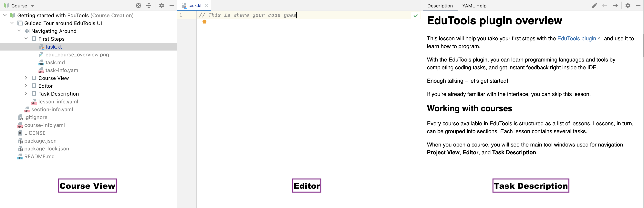
Task: Click the JSON icon beside package.json
Action: (20, 141)
